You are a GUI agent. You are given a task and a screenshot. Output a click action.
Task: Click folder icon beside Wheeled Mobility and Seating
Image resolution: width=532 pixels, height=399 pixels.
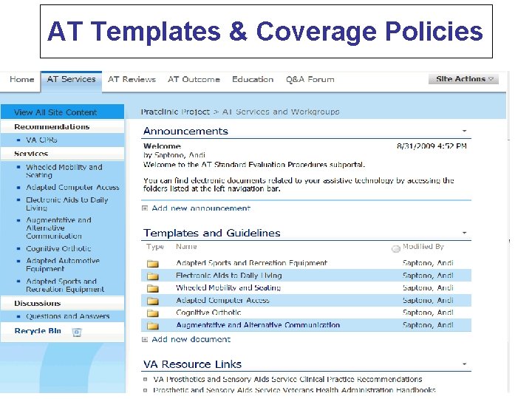pyautogui.click(x=153, y=288)
